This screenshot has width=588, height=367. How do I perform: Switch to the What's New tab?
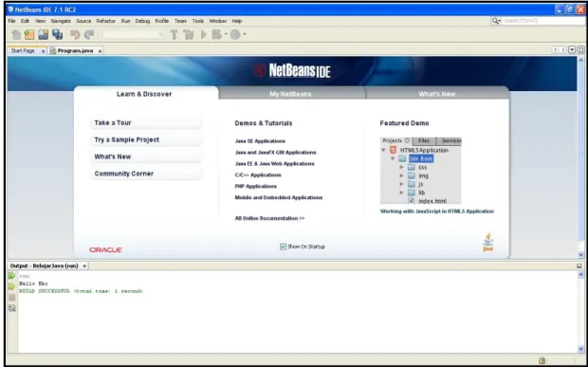(x=437, y=94)
